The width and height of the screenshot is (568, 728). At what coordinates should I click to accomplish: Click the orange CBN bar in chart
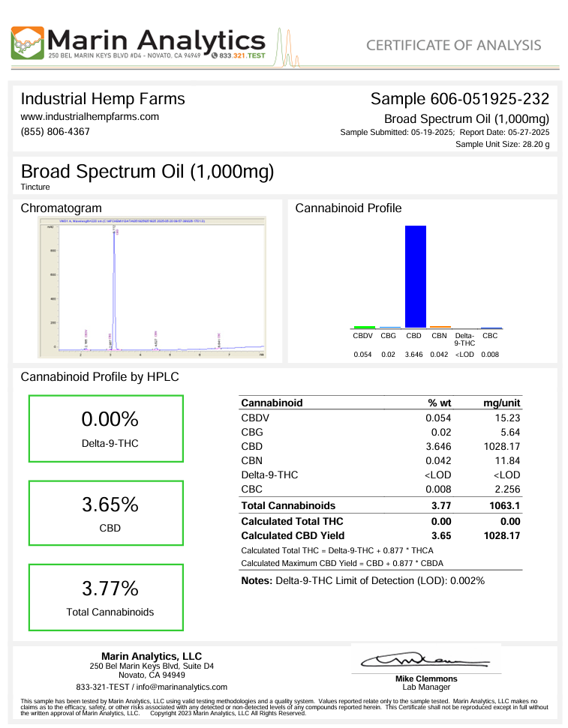[440, 327]
